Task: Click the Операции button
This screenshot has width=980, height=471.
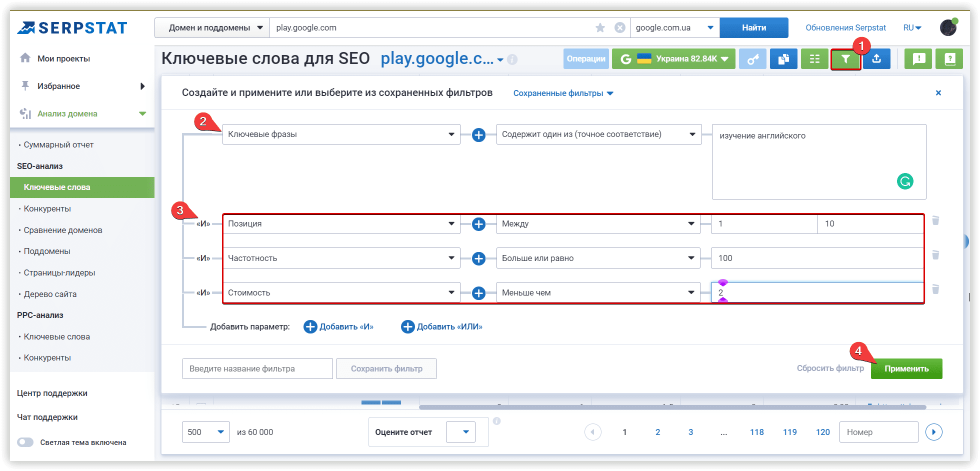Action: click(586, 59)
